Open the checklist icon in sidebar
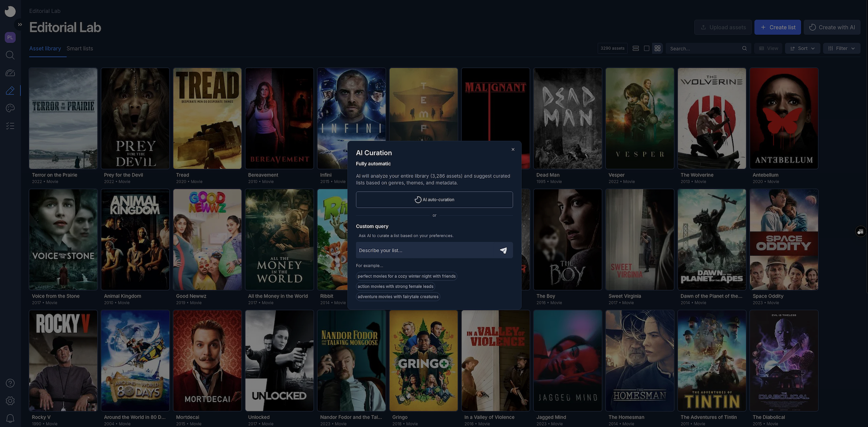 10,126
